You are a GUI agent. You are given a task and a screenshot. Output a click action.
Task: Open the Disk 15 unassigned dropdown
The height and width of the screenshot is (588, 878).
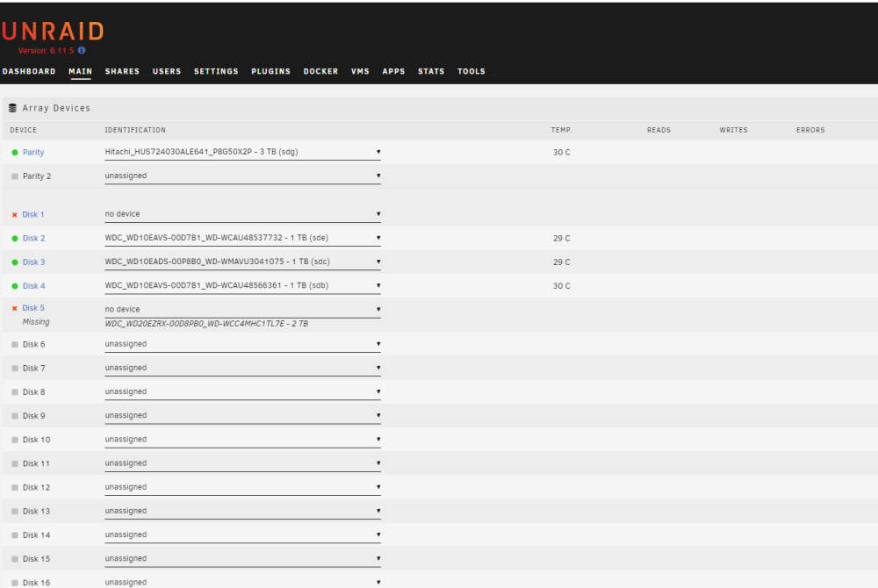pyautogui.click(x=242, y=559)
